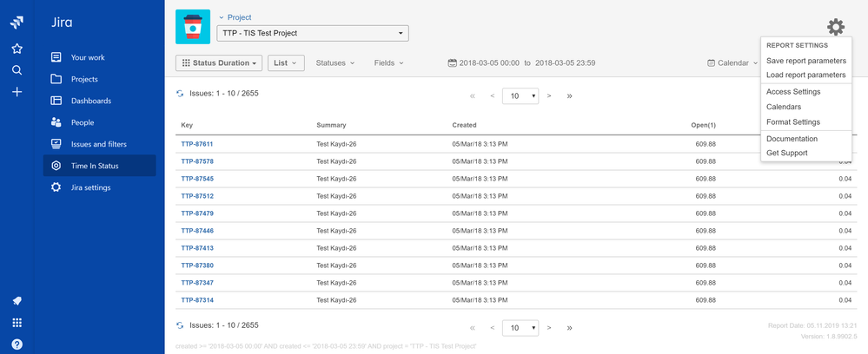Screen dimensions: 868x354
Task: Select Save report parameters
Action: click(806, 61)
